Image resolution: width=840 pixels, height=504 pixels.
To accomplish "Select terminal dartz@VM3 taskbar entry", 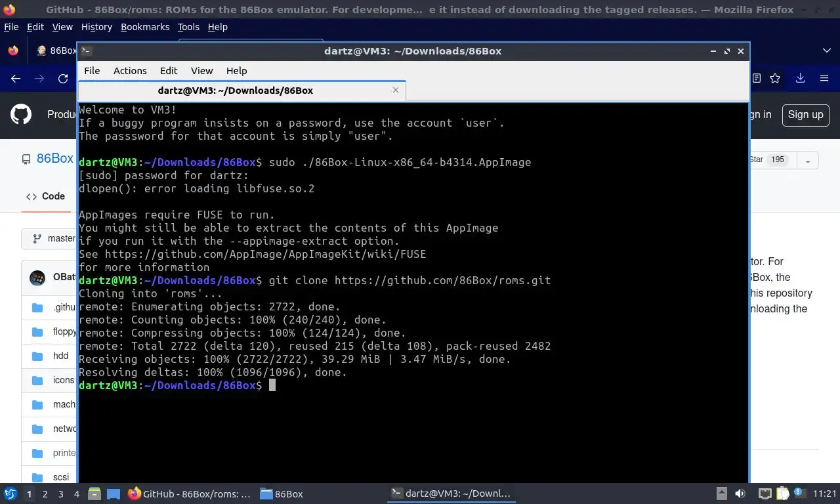I will point(451,493).
